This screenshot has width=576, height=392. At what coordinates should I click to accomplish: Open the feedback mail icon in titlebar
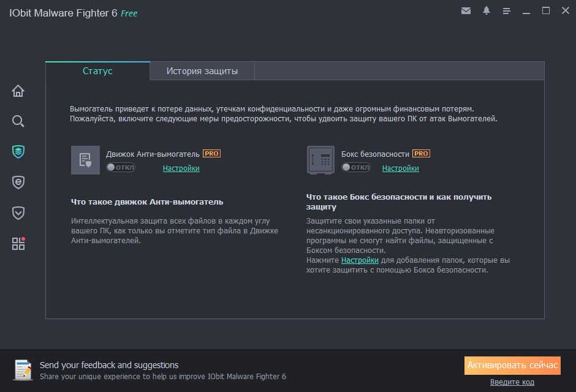pyautogui.click(x=466, y=10)
